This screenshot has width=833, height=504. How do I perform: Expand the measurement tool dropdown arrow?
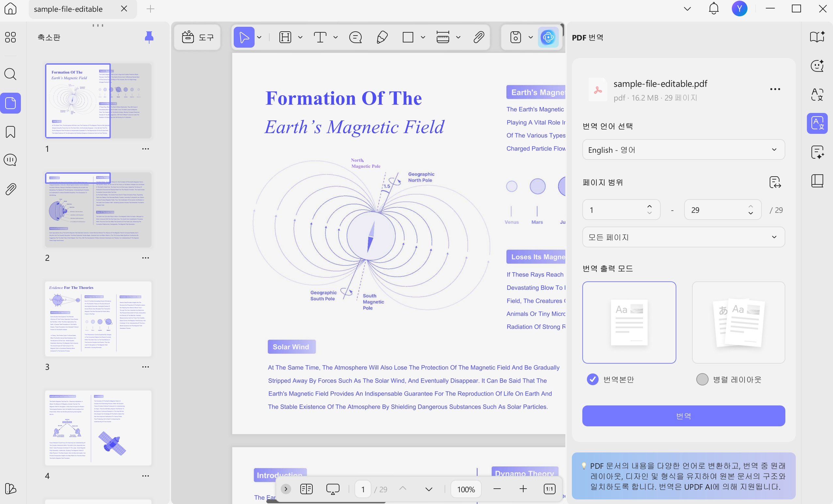tap(458, 37)
